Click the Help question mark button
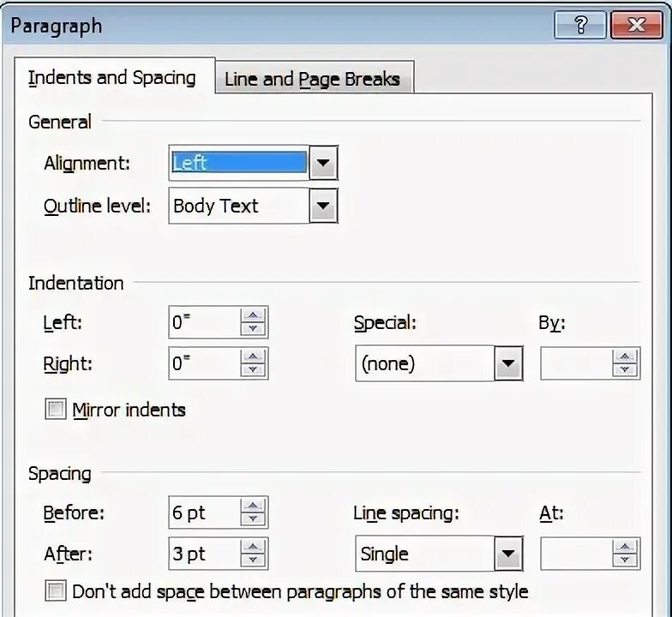672x617 pixels. [x=580, y=25]
